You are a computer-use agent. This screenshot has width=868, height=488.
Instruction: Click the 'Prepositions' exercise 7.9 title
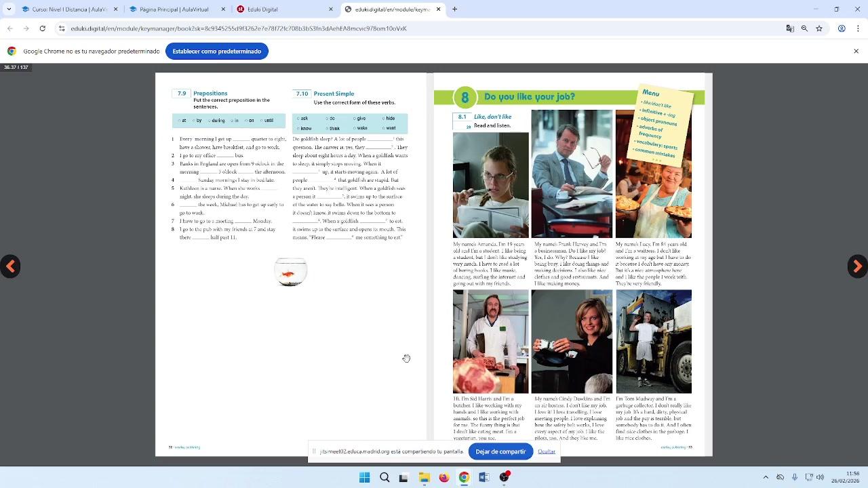(210, 93)
